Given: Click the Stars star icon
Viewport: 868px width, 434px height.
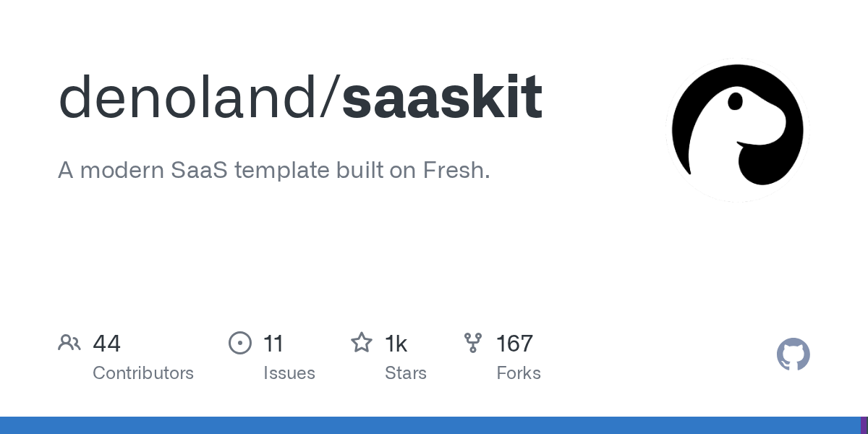Looking at the screenshot, I should pyautogui.click(x=362, y=343).
